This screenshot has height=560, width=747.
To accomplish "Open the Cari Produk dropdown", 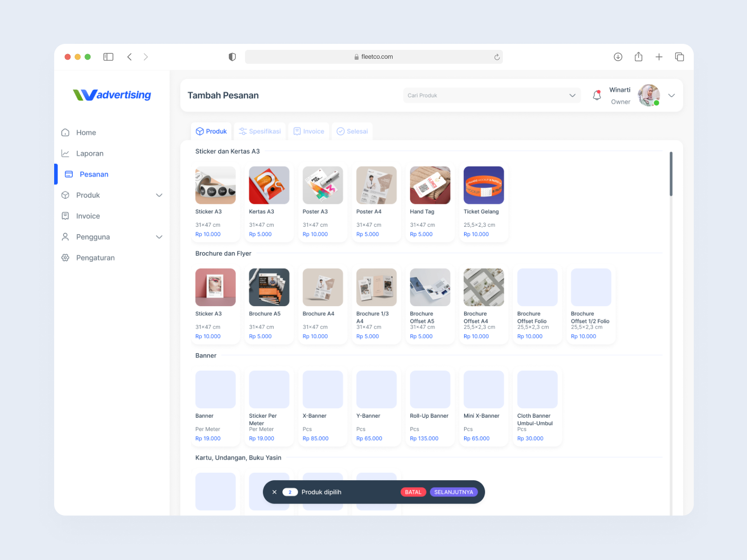I will tap(572, 95).
